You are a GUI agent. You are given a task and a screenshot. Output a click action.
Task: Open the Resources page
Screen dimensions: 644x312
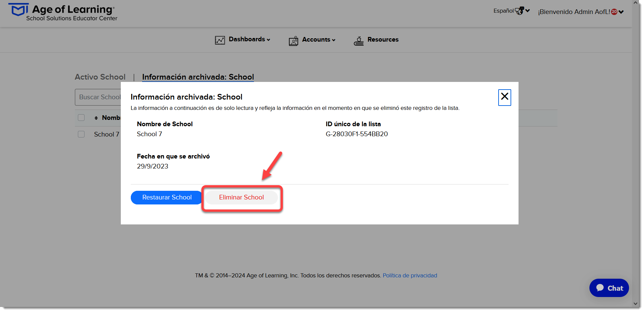pos(383,40)
